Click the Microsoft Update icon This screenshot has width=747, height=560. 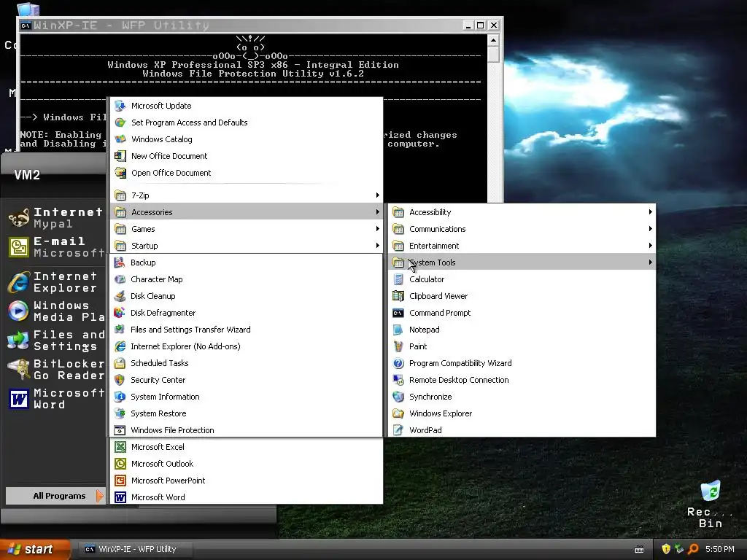coord(120,106)
